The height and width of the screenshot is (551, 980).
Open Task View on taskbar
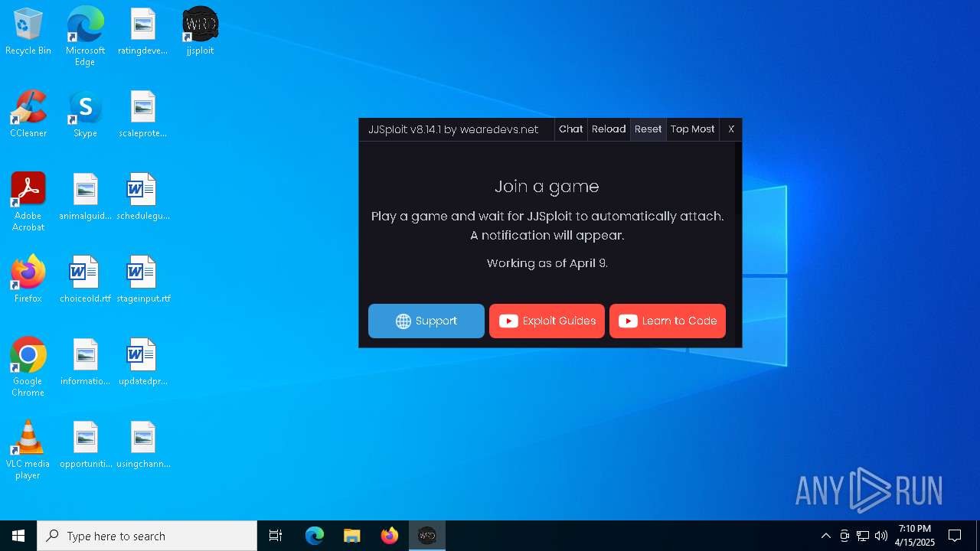point(276,536)
